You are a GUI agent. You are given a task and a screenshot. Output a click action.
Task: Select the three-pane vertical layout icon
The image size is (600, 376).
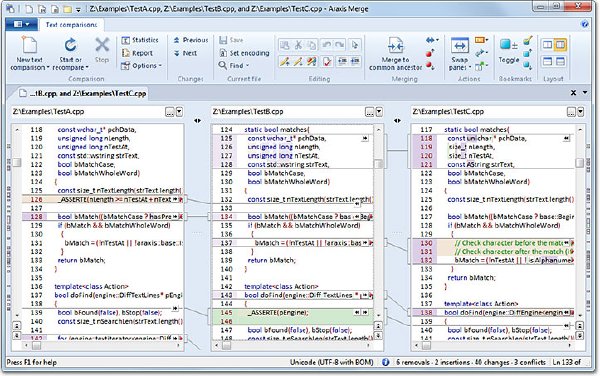tap(560, 45)
